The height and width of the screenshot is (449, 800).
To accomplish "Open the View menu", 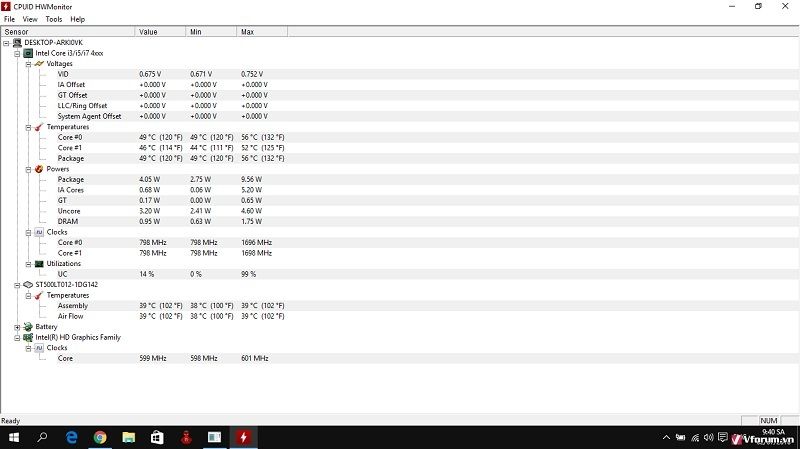I will (30, 19).
